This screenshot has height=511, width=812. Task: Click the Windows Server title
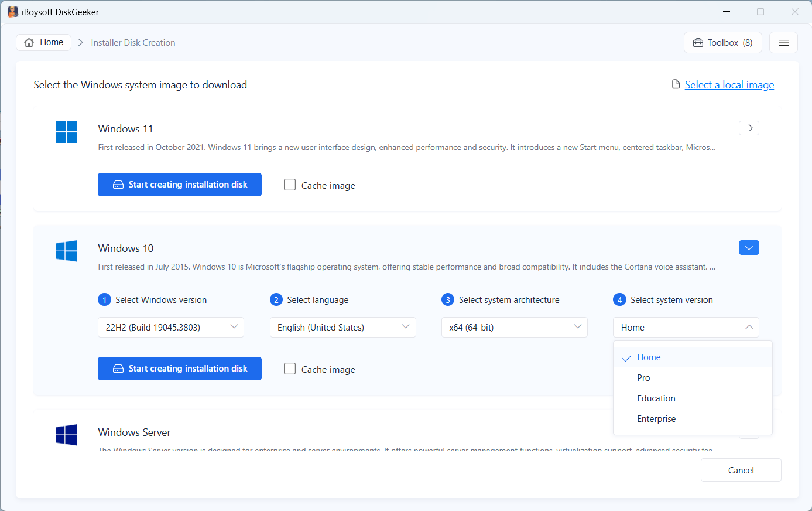[134, 432]
